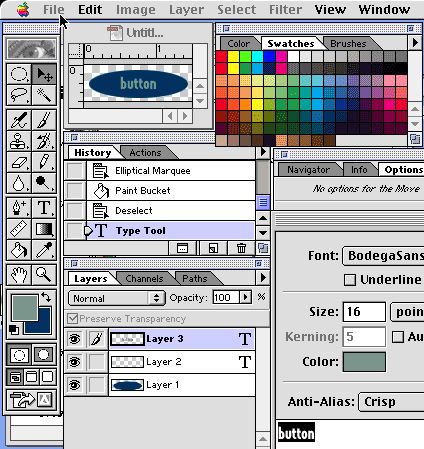Open the Swatches palette flyout menu
This screenshot has width=424, height=449.
415,43
